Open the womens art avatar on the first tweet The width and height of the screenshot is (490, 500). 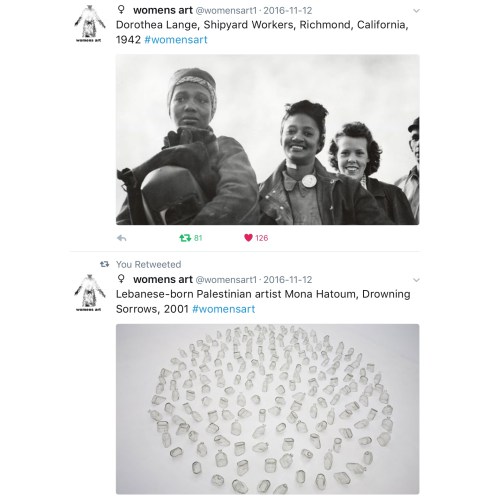(x=89, y=23)
